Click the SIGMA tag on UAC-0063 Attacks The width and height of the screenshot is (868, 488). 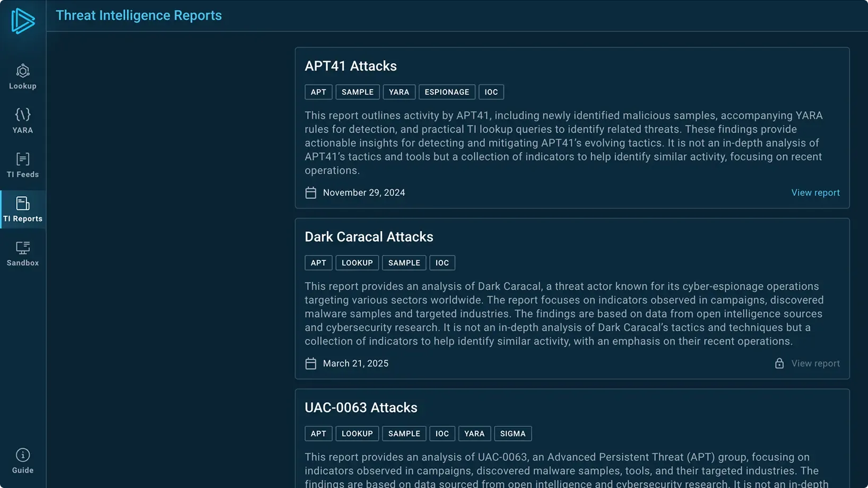click(513, 433)
